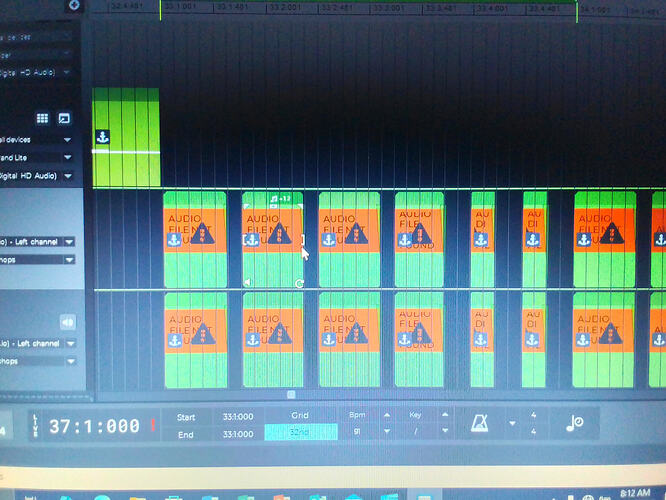Click the anchor icon on the seventh lower-track clip

point(582,339)
